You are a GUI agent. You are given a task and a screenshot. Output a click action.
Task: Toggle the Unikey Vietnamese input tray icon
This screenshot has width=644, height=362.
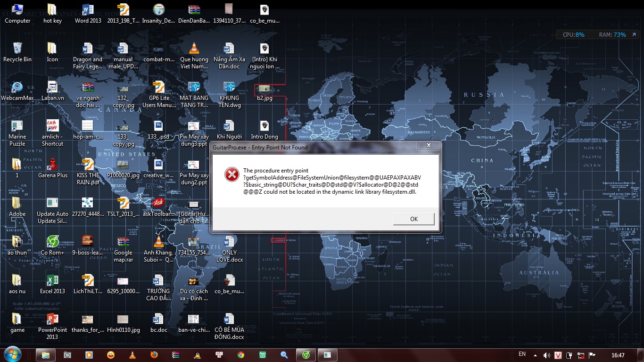point(558,355)
